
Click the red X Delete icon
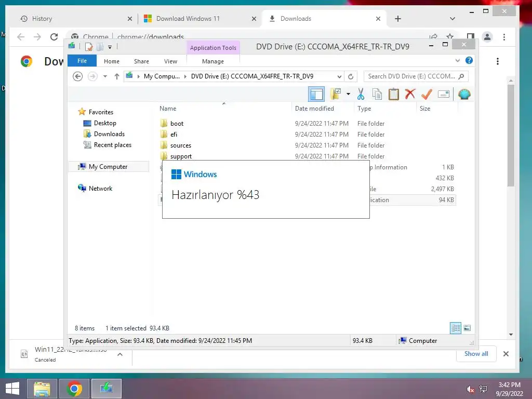(x=410, y=94)
